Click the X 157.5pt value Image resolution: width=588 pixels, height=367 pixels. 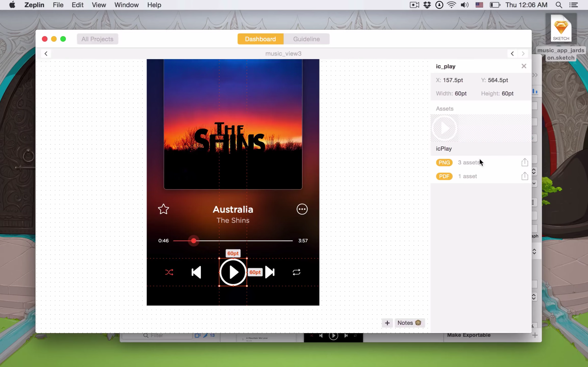tap(453, 80)
